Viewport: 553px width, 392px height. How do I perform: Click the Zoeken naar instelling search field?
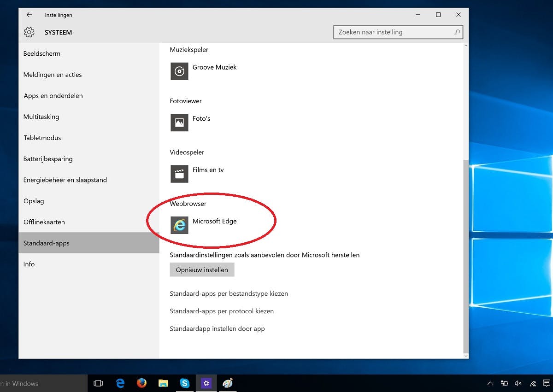[394, 32]
